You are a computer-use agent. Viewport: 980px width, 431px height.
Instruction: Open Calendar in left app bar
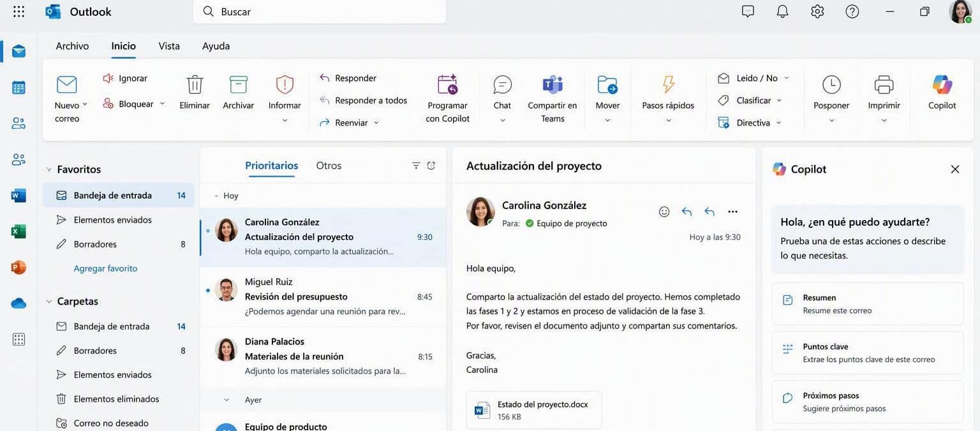tap(19, 87)
